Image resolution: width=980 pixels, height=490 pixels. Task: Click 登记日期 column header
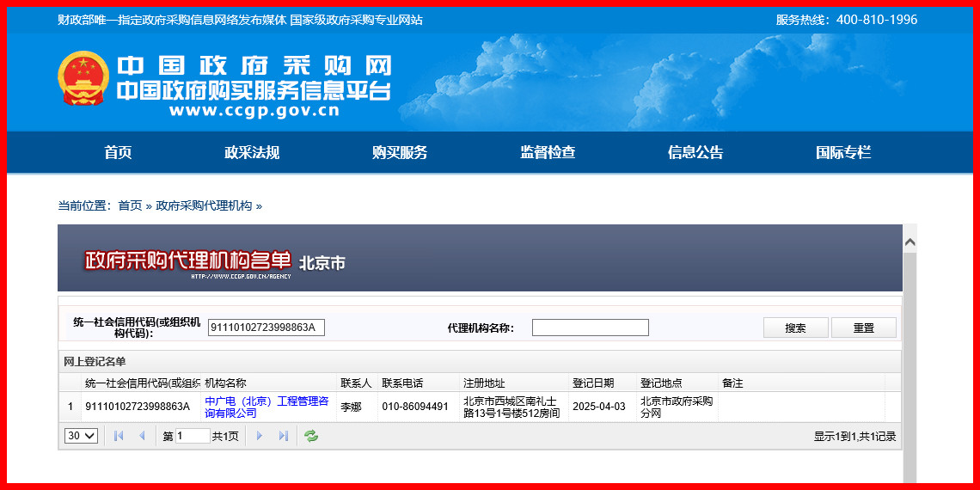(x=603, y=383)
